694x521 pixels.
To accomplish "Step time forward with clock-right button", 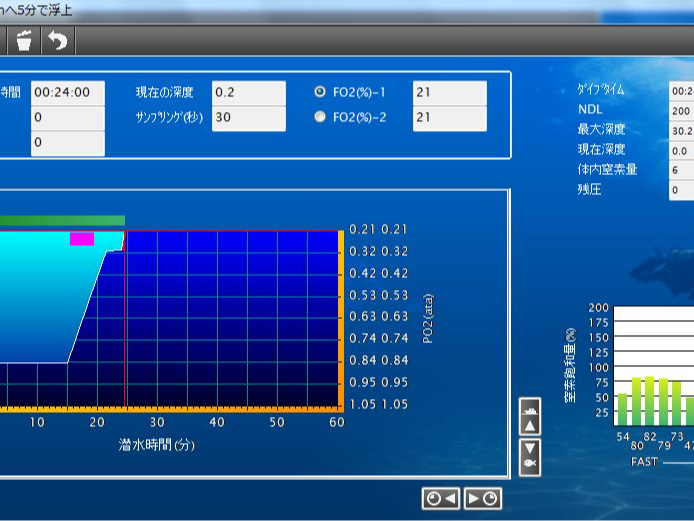I will click(483, 498).
